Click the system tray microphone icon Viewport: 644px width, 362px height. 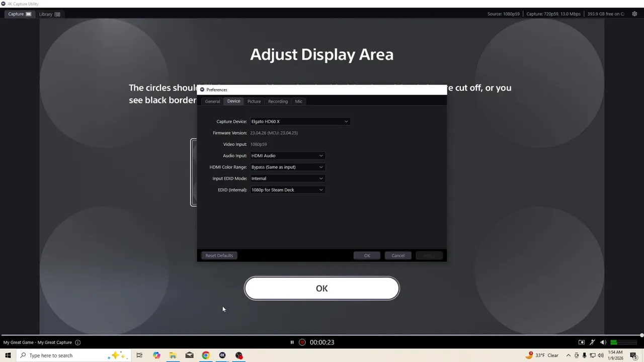pos(584,355)
